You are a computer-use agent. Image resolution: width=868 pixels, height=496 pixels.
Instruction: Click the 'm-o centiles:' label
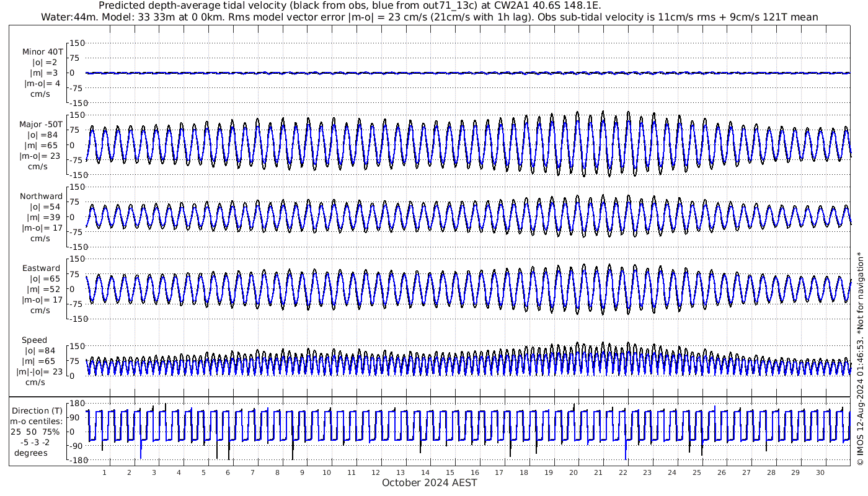tap(36, 421)
